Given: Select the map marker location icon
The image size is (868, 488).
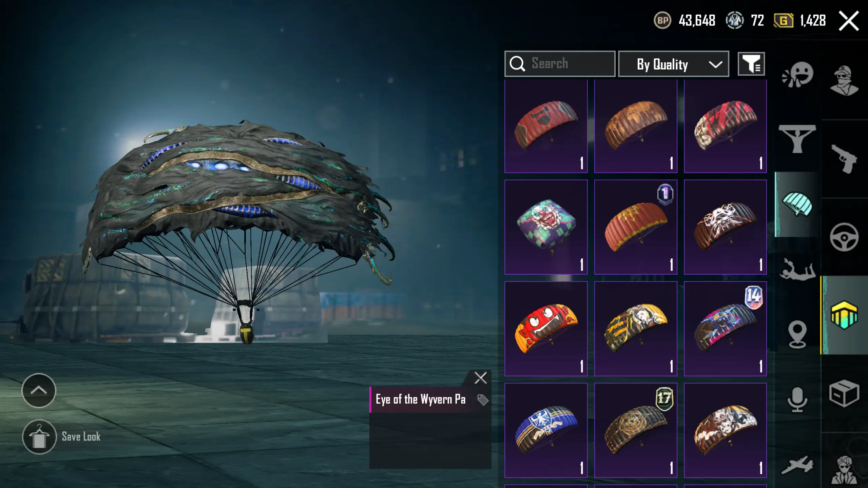Looking at the screenshot, I should click(x=797, y=334).
